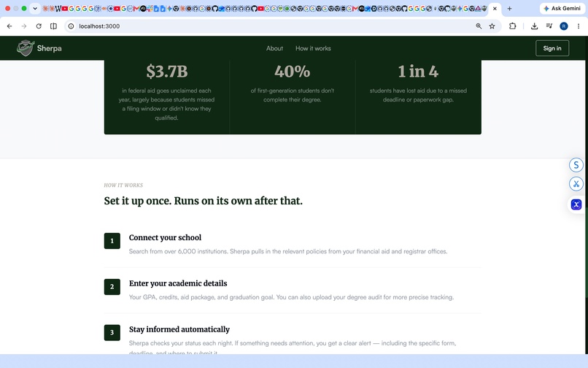
Task: Click the circular S side widget
Action: pos(576,165)
